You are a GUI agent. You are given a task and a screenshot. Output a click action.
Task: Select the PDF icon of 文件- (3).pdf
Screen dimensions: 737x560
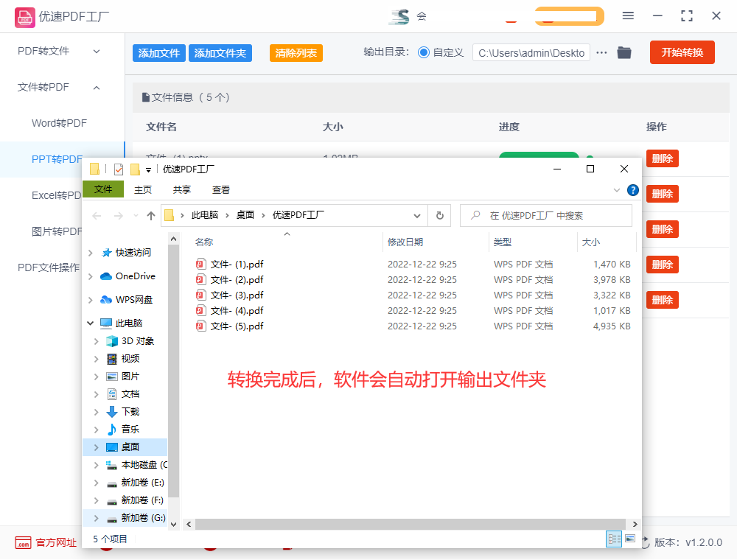tap(200, 295)
